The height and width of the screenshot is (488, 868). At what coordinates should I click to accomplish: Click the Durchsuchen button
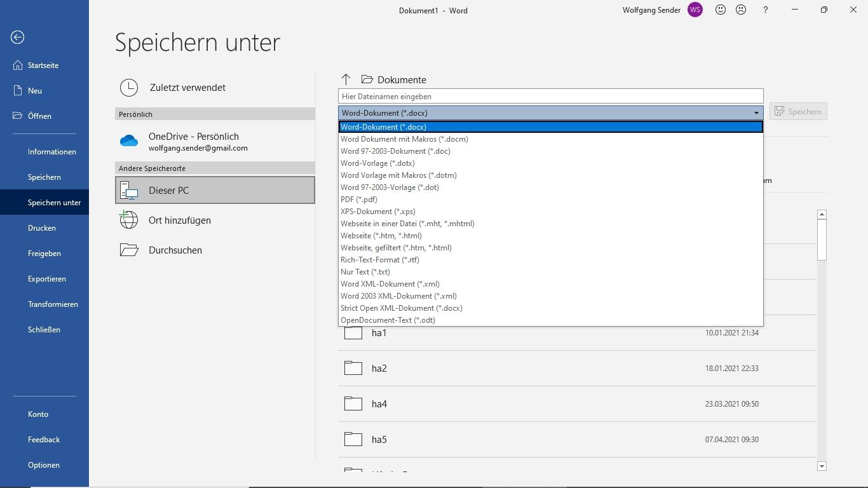click(x=175, y=250)
